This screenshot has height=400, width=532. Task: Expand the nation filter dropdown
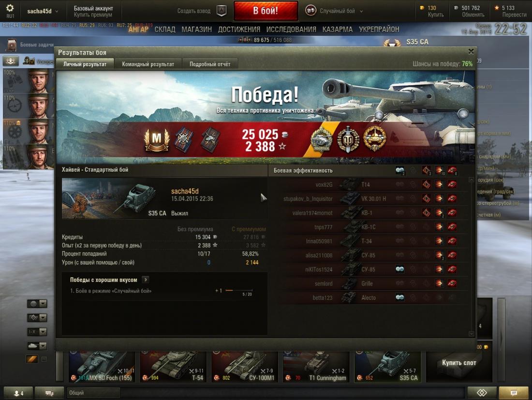37,304
